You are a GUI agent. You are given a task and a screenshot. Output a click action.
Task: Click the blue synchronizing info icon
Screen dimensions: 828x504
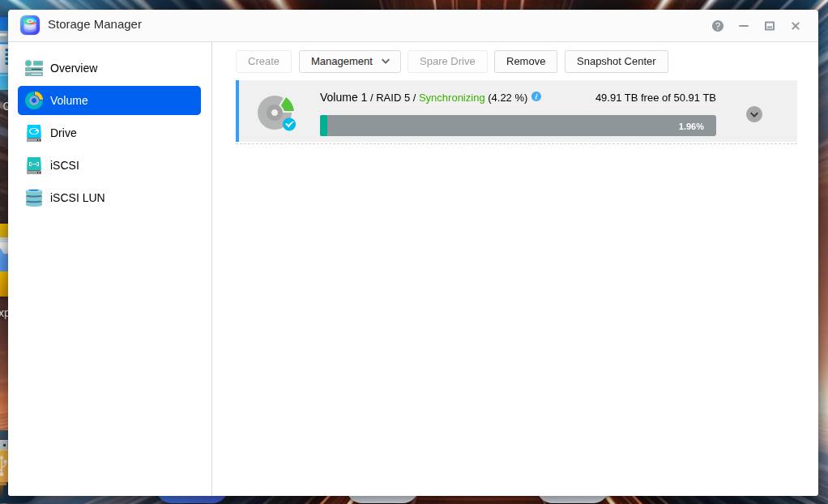tap(536, 96)
